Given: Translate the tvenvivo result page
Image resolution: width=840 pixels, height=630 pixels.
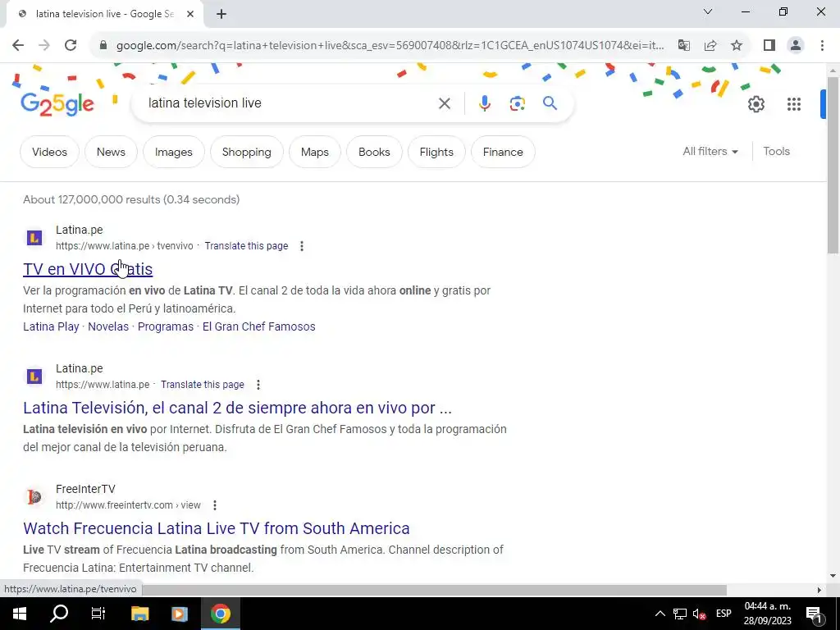Looking at the screenshot, I should tap(246, 246).
